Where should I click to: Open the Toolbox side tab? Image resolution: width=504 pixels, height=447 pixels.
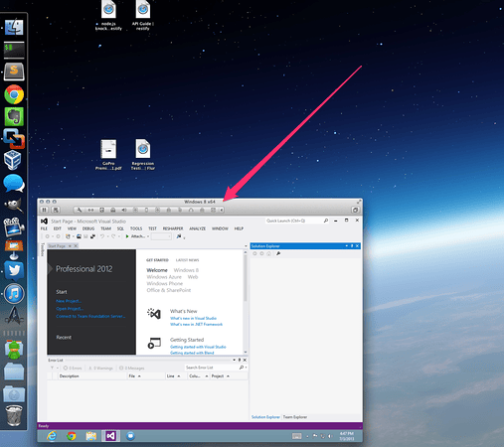pyautogui.click(x=42, y=249)
